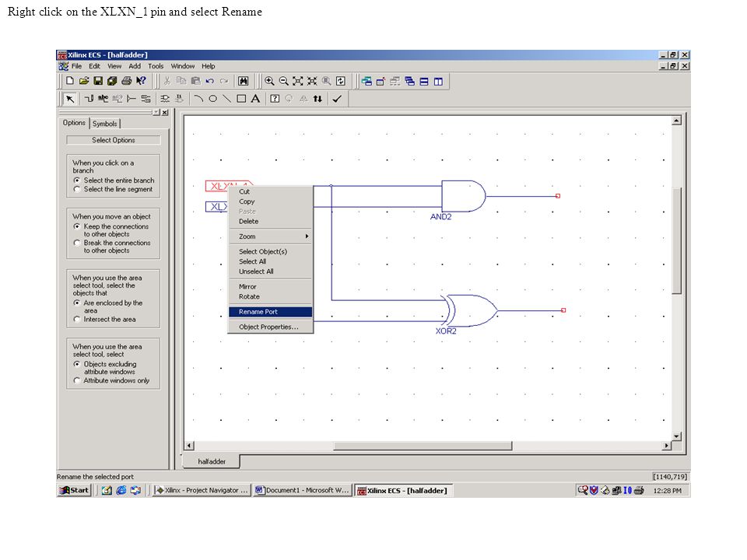Image resolution: width=747 pixels, height=560 pixels.
Task: Cascade windows using toolbar icon
Action: click(410, 82)
